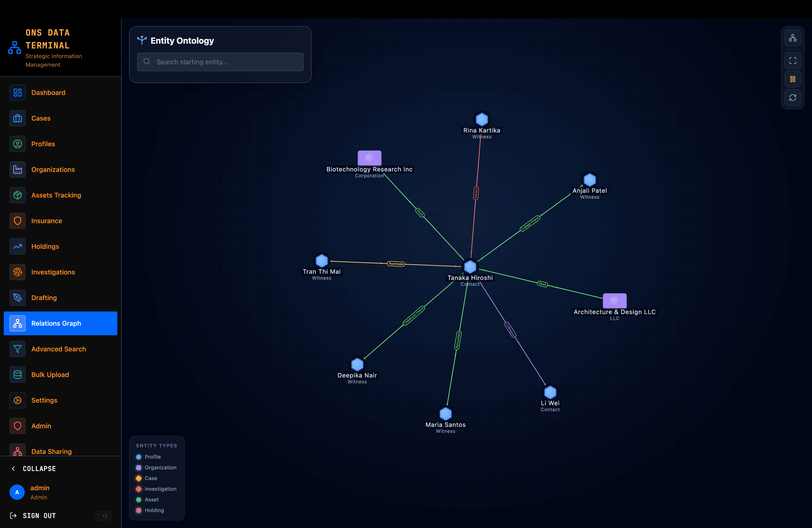Click the Asset legend entry
This screenshot has height=528, width=812.
coord(147,500)
